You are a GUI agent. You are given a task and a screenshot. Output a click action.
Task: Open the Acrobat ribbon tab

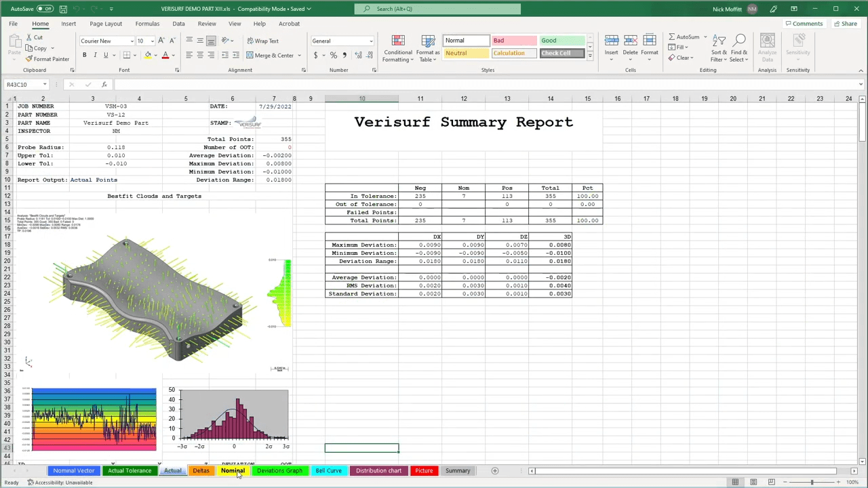click(x=289, y=24)
